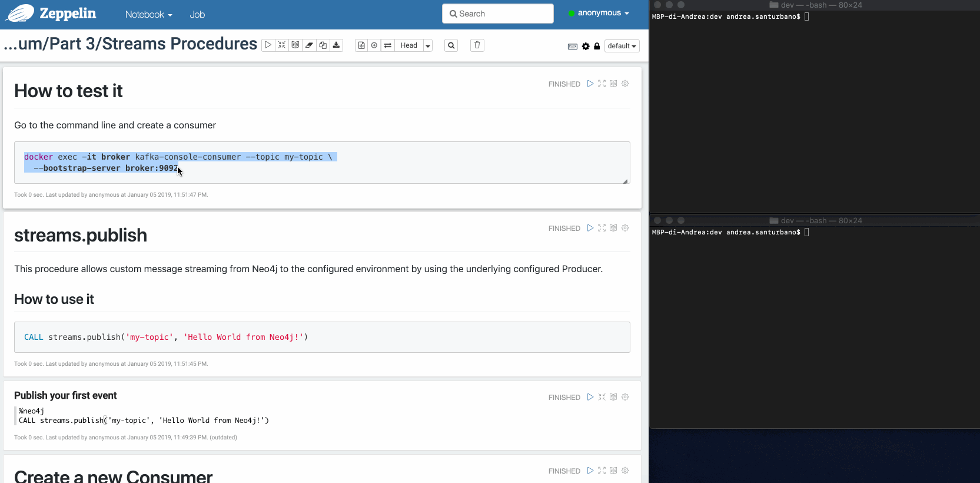This screenshot has width=980, height=483.
Task: Click the resize handle of docker code block
Action: 625,181
